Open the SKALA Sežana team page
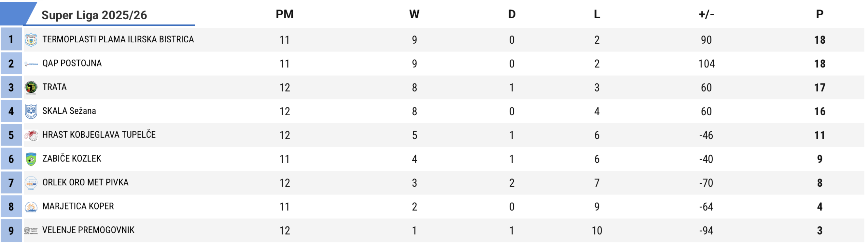868x243 pixels. tap(69, 111)
